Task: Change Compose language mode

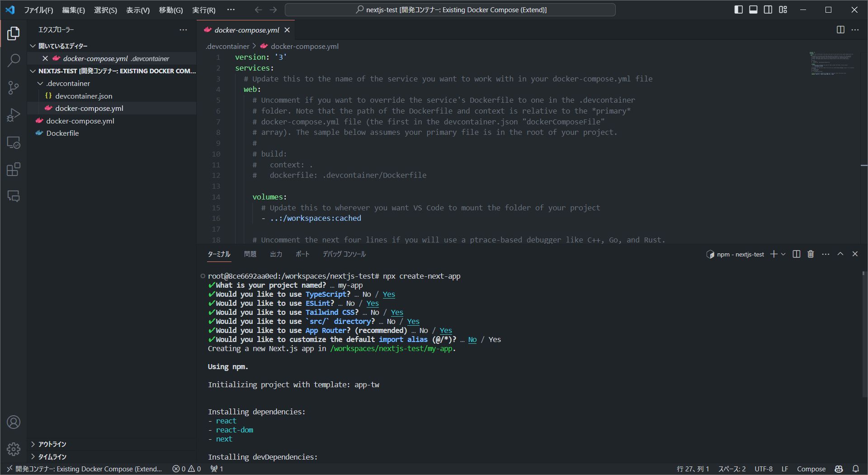Action: [x=811, y=469]
